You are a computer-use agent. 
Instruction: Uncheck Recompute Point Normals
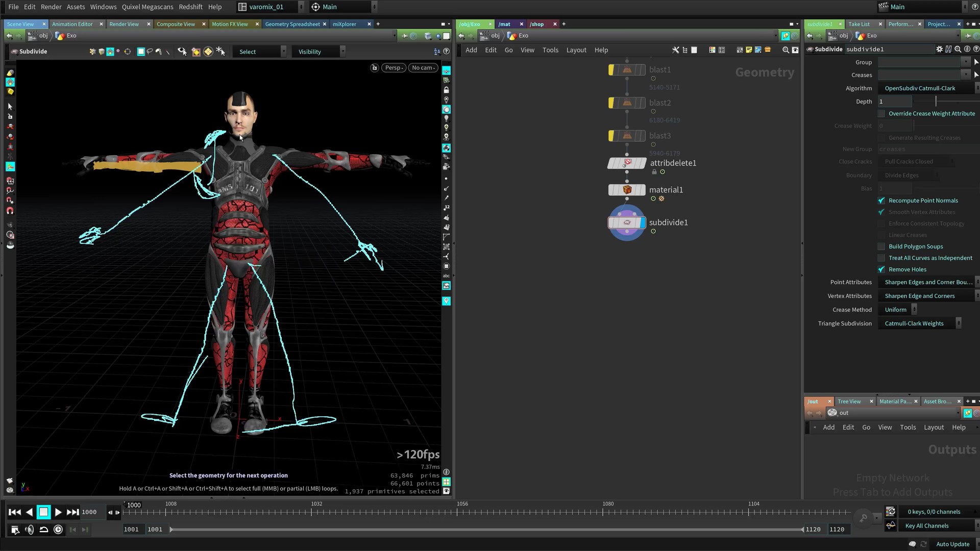(x=881, y=201)
